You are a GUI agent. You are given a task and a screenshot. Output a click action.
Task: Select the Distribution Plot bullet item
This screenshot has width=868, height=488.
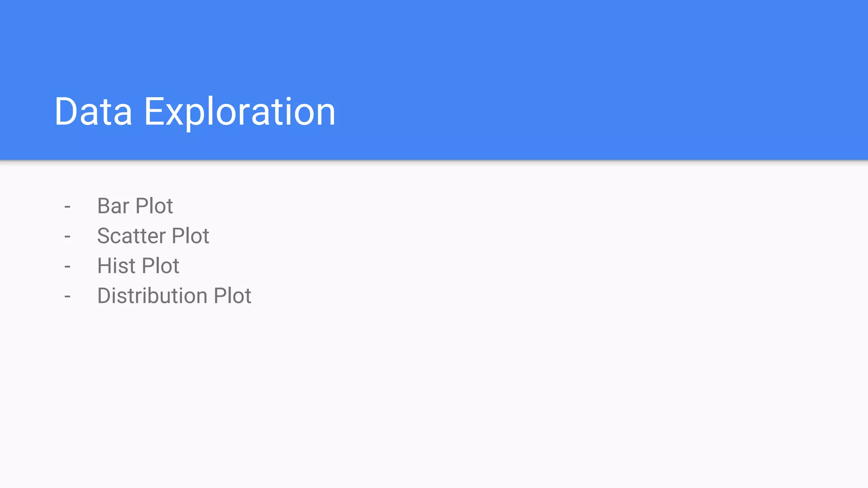pyautogui.click(x=174, y=296)
